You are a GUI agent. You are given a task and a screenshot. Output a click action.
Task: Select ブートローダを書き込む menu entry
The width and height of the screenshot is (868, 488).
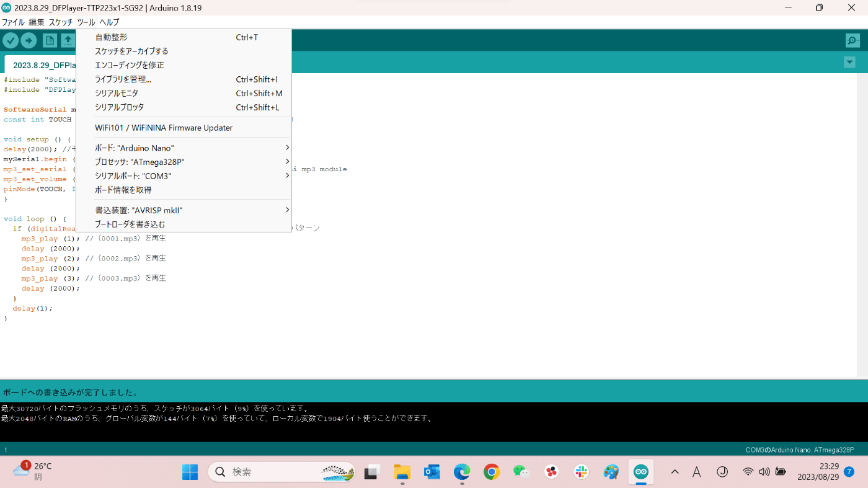(184, 224)
